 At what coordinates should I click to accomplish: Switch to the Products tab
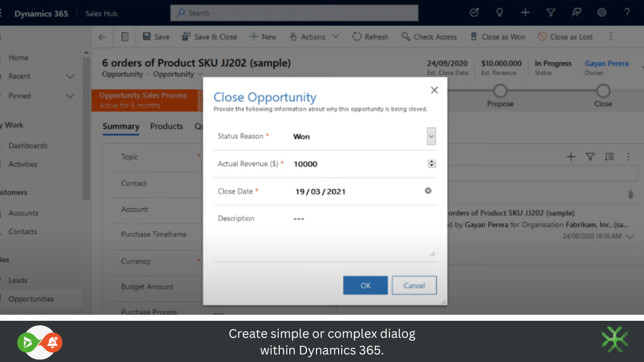coord(167,126)
